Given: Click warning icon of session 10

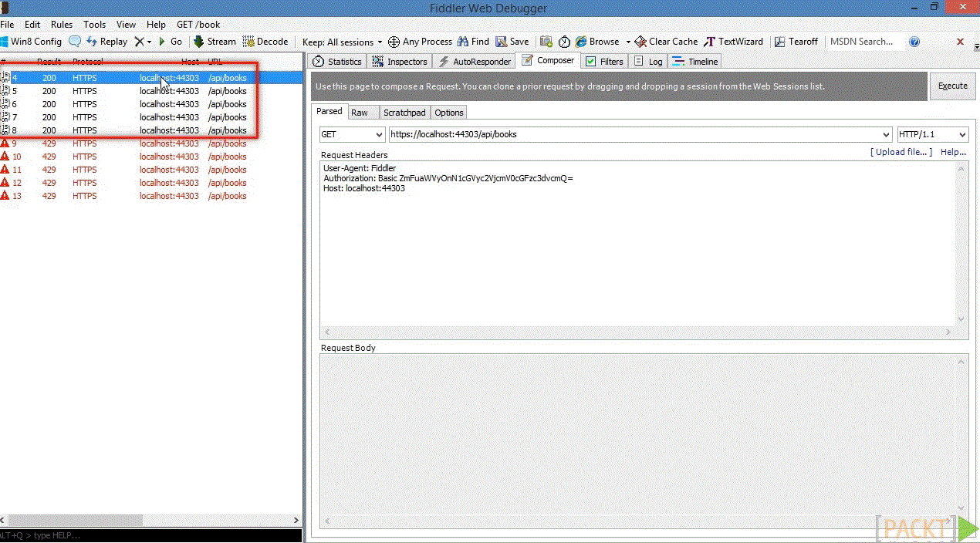Looking at the screenshot, I should pos(5,157).
